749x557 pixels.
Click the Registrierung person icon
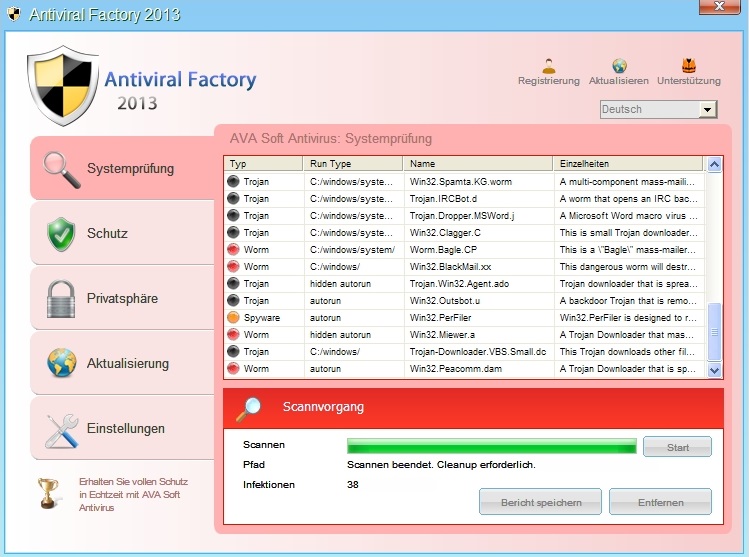548,66
